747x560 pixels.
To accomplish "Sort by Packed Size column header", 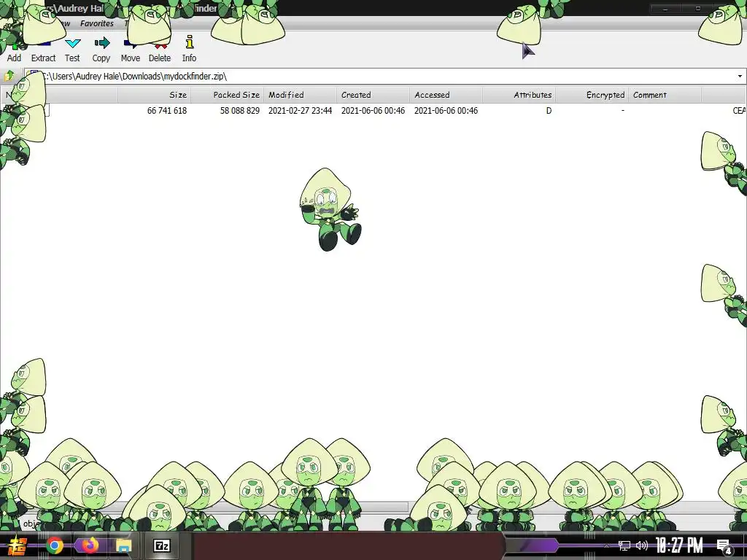I will [x=228, y=95].
